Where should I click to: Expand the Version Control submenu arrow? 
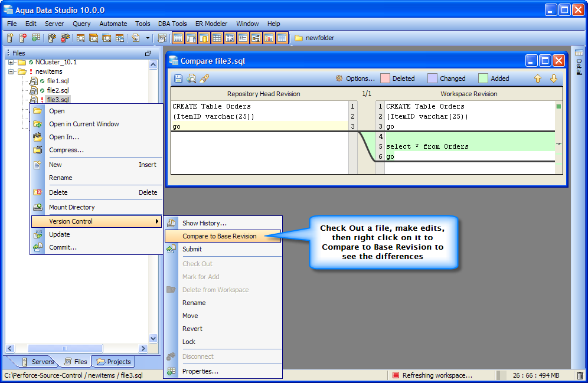[157, 221]
